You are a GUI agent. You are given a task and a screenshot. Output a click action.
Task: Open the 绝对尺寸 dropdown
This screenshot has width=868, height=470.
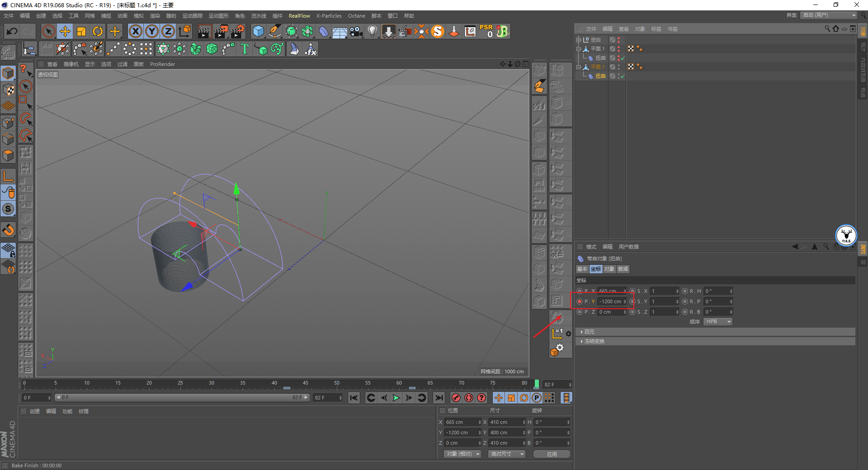507,454
